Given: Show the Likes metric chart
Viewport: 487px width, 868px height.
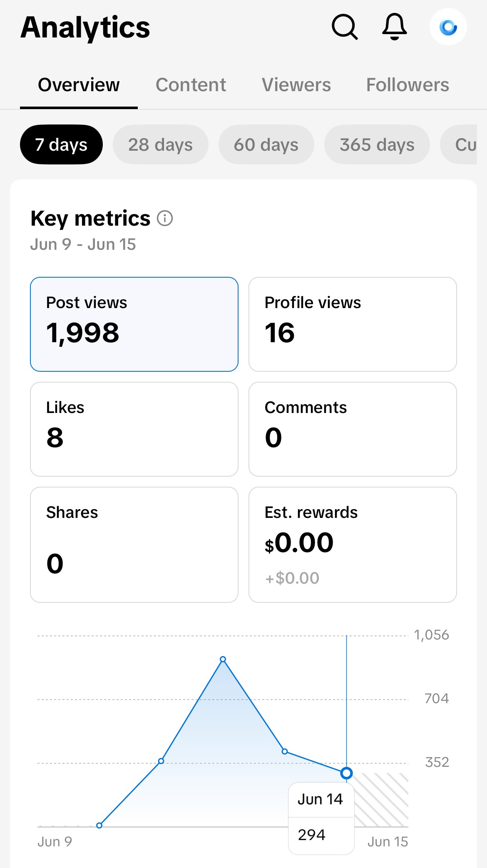Looking at the screenshot, I should point(134,429).
